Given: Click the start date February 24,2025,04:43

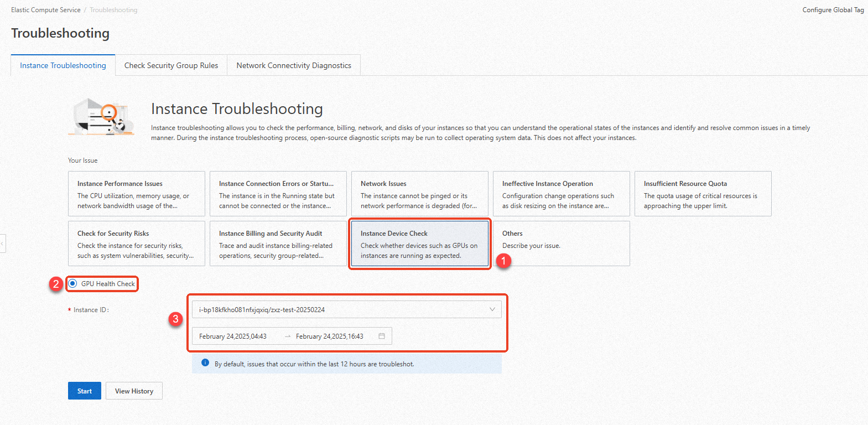Looking at the screenshot, I should point(233,336).
